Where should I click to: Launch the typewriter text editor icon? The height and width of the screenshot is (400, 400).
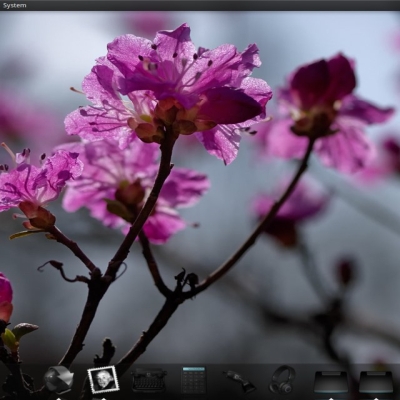tap(149, 380)
